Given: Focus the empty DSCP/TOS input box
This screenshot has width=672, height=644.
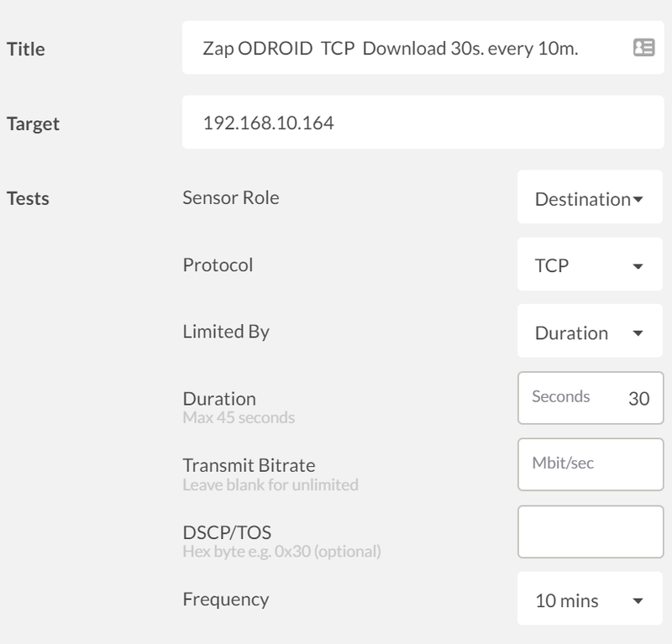Looking at the screenshot, I should pos(591,531).
